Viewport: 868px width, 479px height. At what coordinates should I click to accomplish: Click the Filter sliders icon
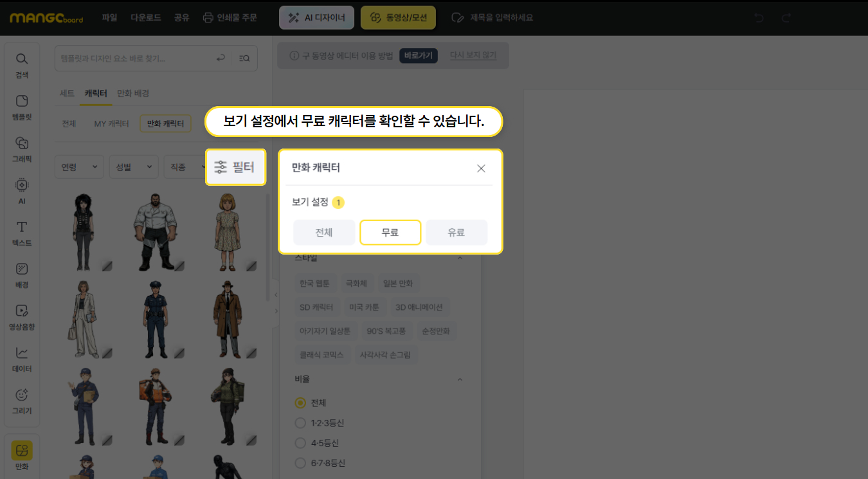pos(221,167)
